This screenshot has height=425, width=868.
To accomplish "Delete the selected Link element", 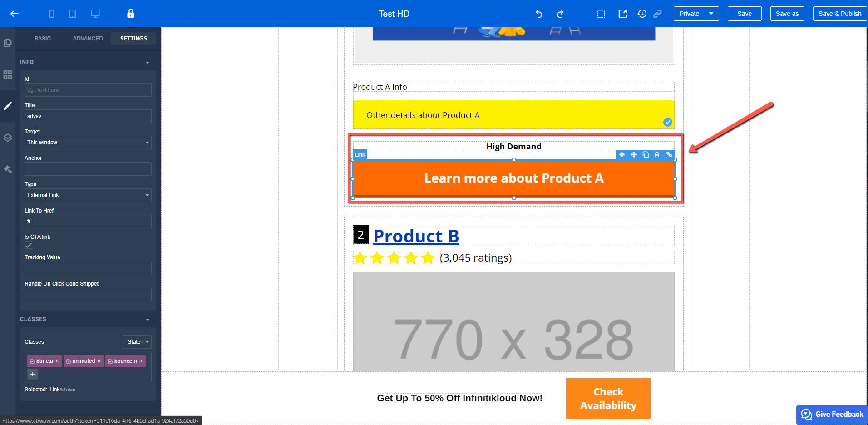I will coord(657,155).
